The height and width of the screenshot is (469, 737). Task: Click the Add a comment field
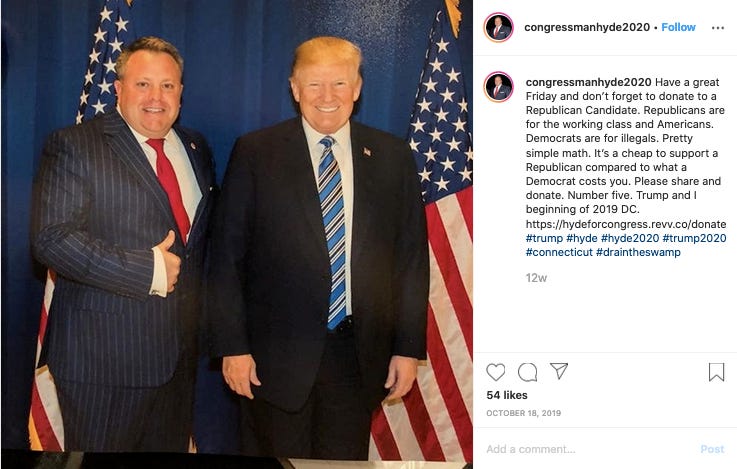[590, 449]
